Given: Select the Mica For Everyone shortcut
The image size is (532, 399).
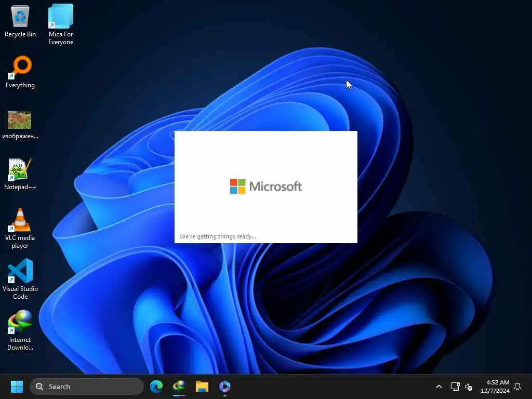Looking at the screenshot, I should click(61, 24).
